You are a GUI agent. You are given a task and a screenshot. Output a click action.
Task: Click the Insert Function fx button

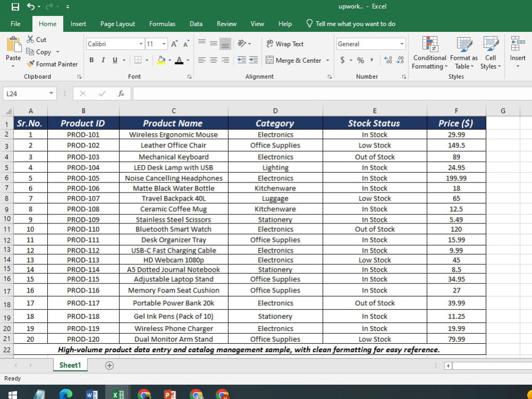pyautogui.click(x=121, y=93)
